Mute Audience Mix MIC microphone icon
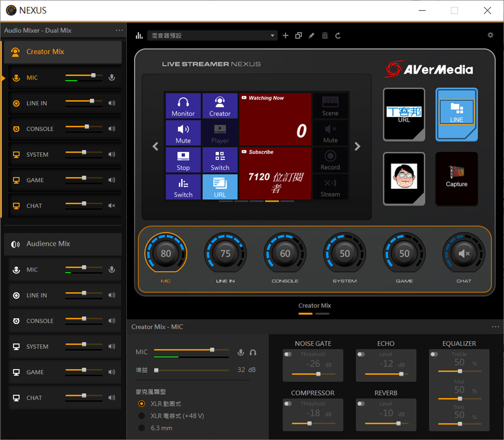 [x=112, y=269]
